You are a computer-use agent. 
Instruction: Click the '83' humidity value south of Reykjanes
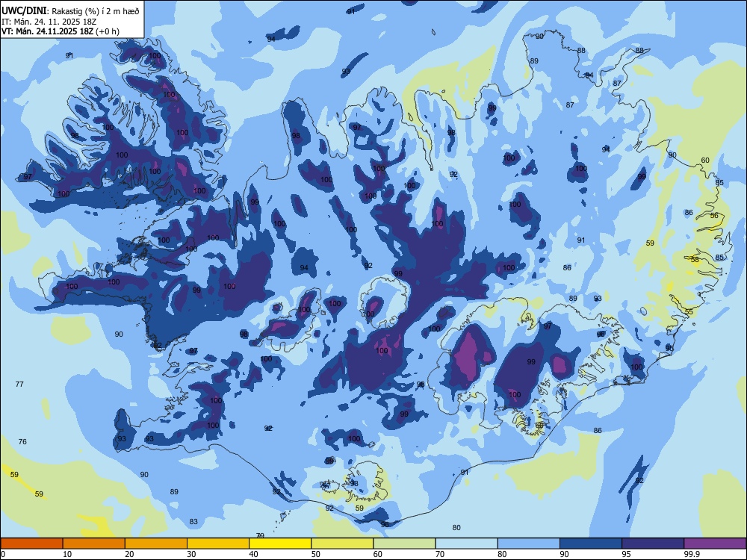(193, 521)
